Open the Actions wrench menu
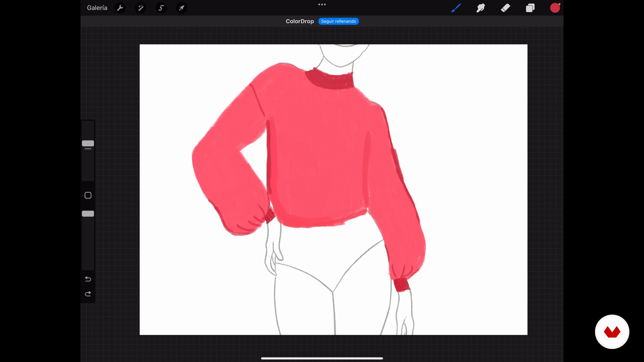The width and height of the screenshot is (644, 362). coord(120,8)
